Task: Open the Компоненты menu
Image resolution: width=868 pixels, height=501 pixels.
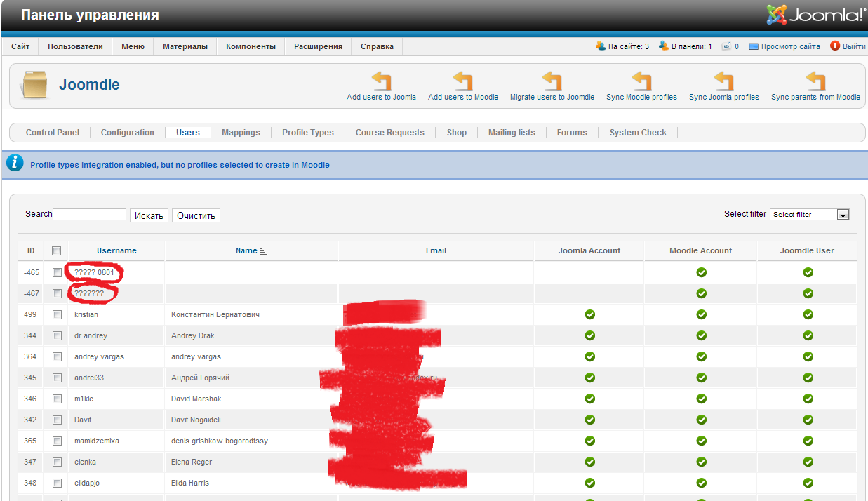Action: tap(251, 46)
